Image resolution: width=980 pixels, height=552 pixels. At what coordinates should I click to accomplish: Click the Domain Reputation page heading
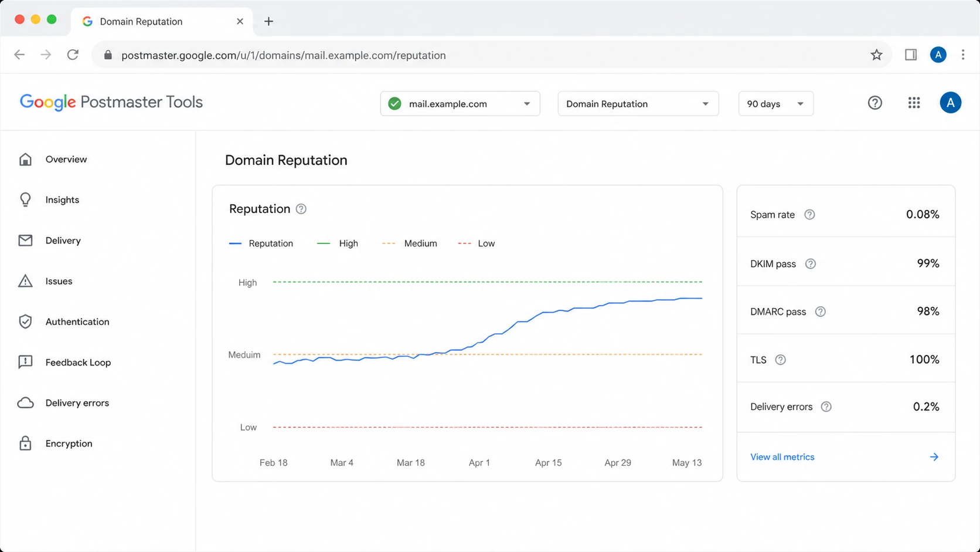tap(286, 160)
